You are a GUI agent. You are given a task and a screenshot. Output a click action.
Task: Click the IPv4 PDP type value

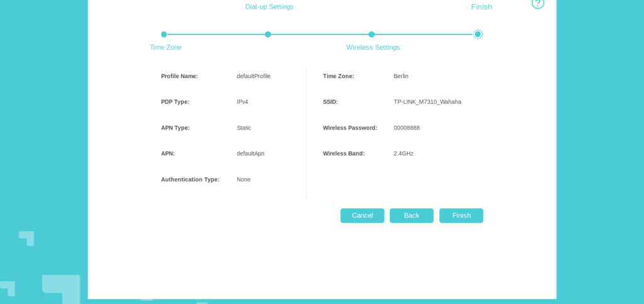click(243, 102)
